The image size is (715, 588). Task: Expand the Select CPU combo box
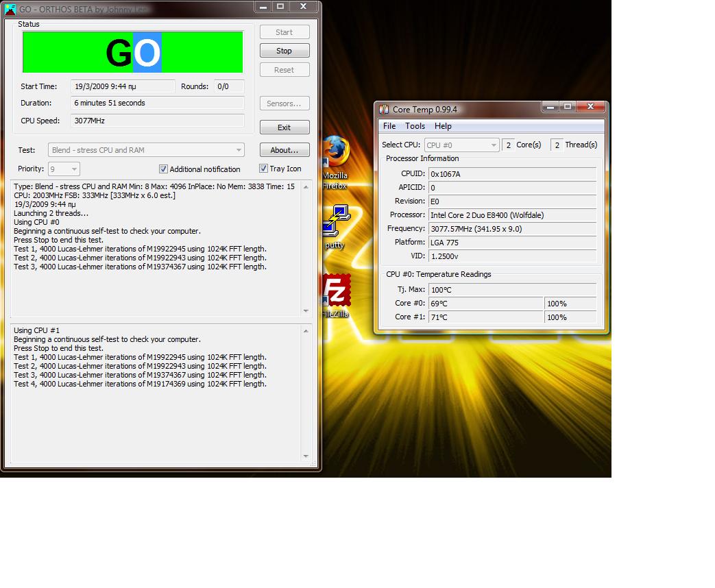click(461, 145)
